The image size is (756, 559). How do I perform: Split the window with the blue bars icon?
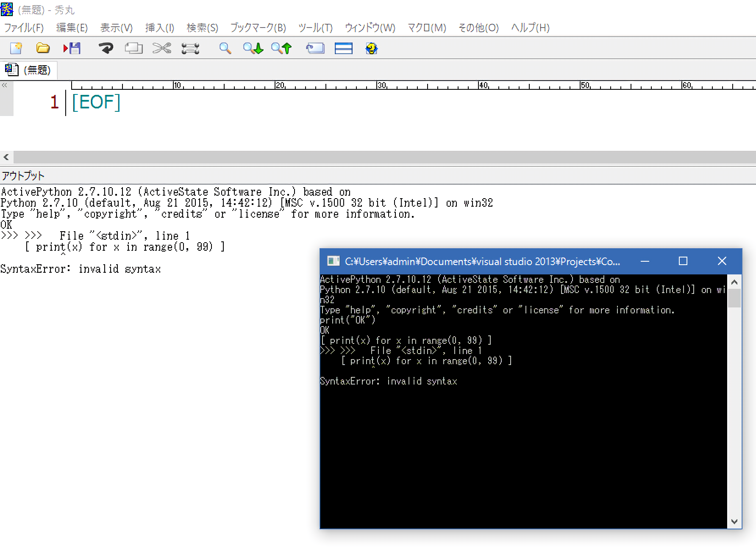click(343, 48)
